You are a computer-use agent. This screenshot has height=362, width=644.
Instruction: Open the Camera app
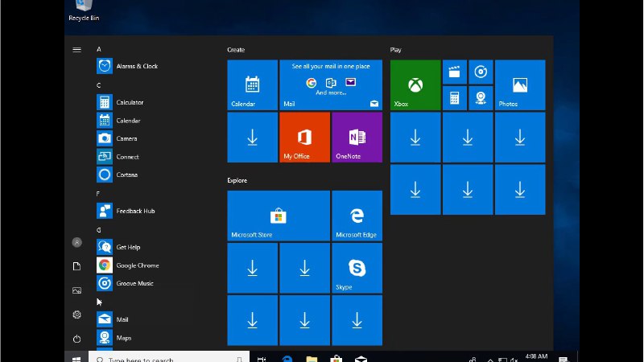[118, 138]
